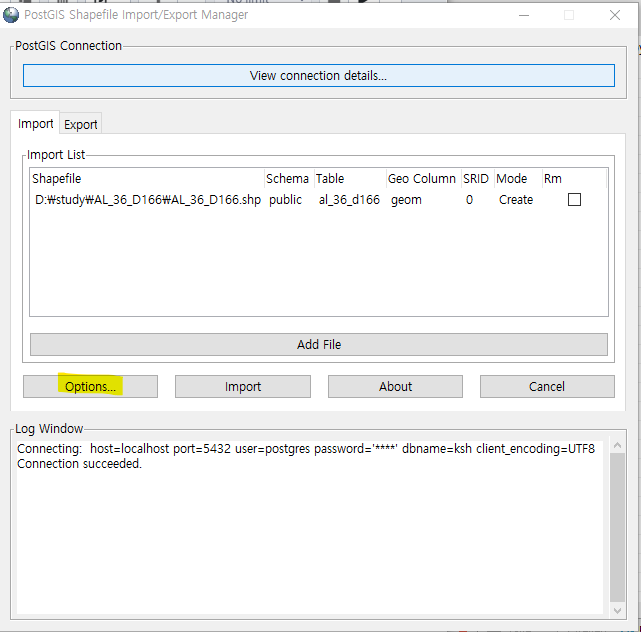The height and width of the screenshot is (632, 641).
Task: Minimize the PostGIS Shapefile Manager window
Action: pos(524,16)
